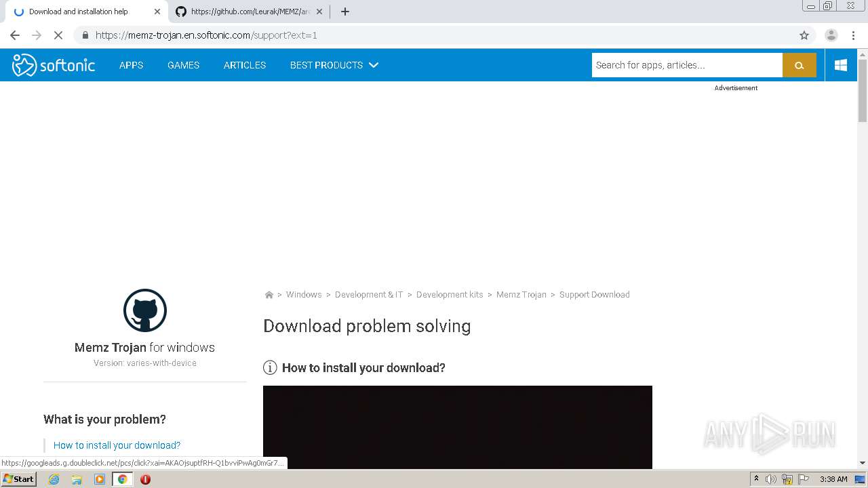Click the Memz Trojan GitHub cat logo
Viewport: 868px width, 488px height.
[145, 310]
